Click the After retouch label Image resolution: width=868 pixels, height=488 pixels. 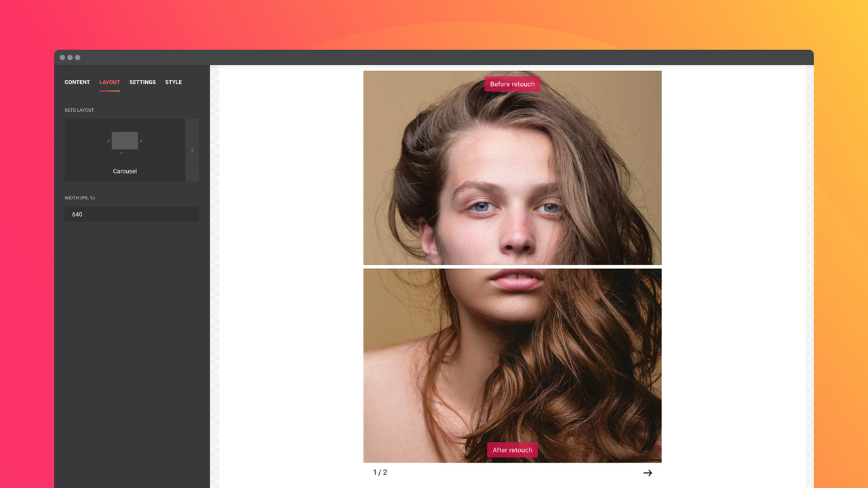click(512, 449)
